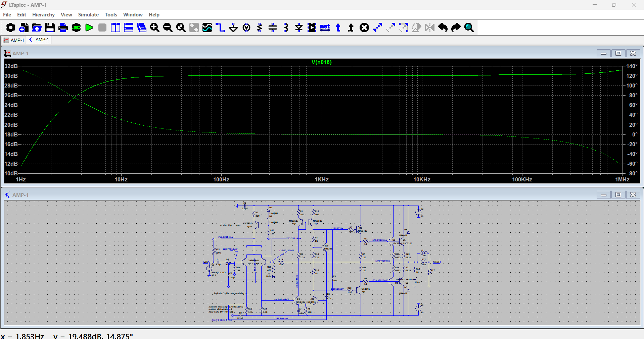Close the AMP-1 schematic sub-window

[633, 195]
